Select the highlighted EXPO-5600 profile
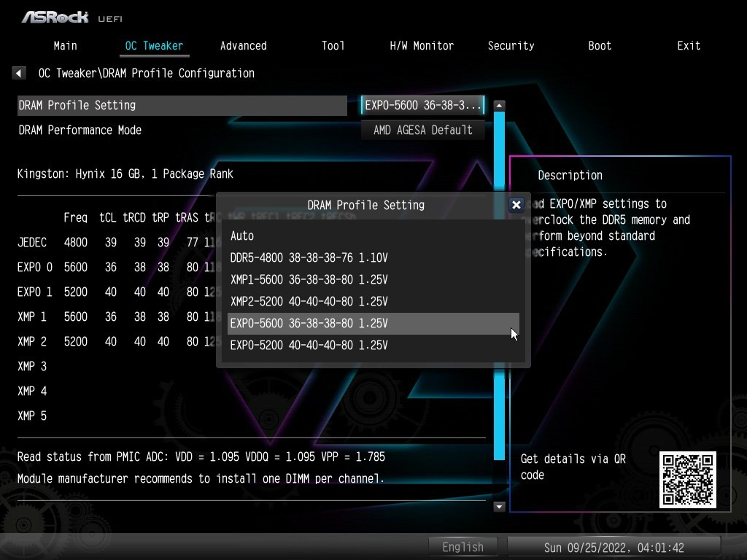Screen dimensions: 747x560 (x=309, y=323)
